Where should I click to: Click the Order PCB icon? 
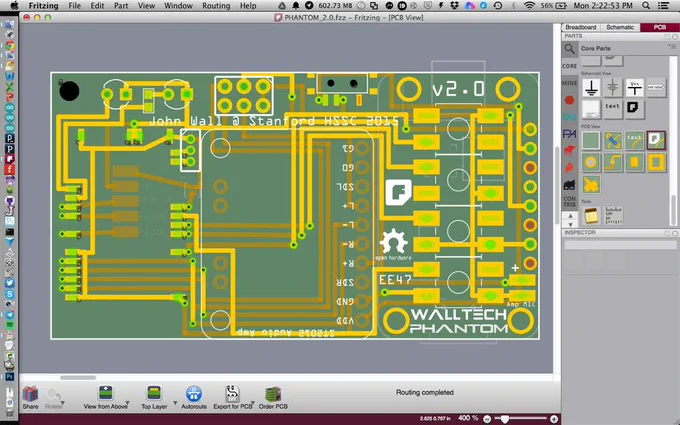273,394
